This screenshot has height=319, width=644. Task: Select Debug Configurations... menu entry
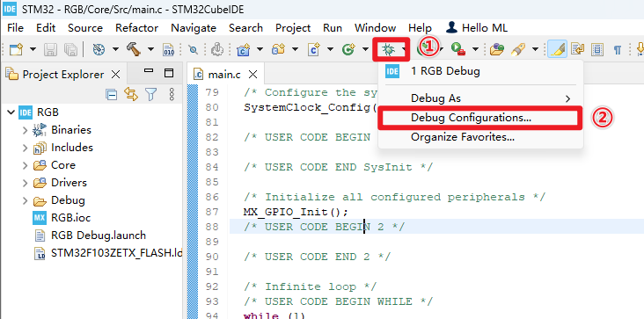click(x=480, y=118)
